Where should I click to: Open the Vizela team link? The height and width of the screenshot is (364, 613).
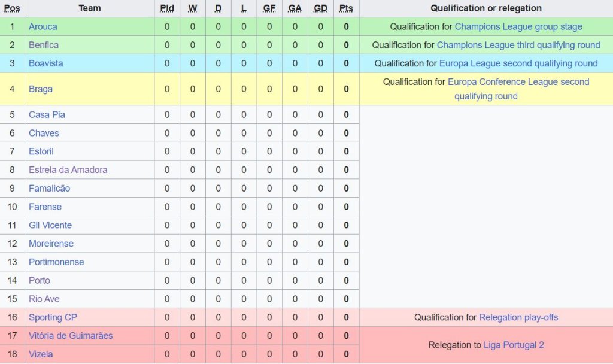(x=41, y=354)
